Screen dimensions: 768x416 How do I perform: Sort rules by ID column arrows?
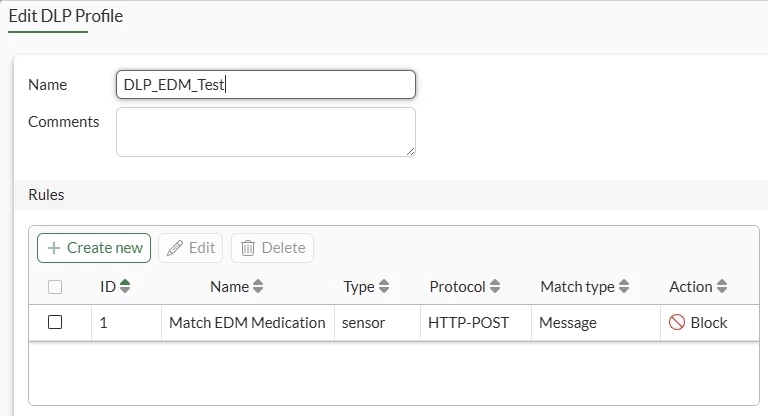coord(125,286)
